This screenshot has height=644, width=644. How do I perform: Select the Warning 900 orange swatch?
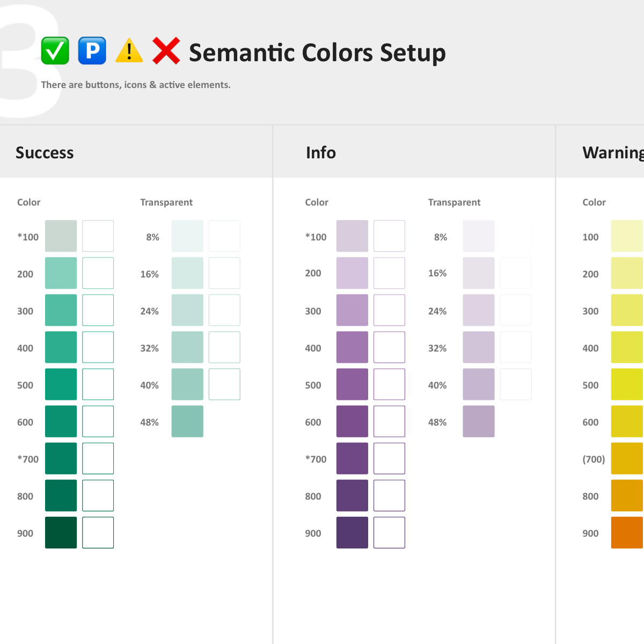[x=627, y=532]
